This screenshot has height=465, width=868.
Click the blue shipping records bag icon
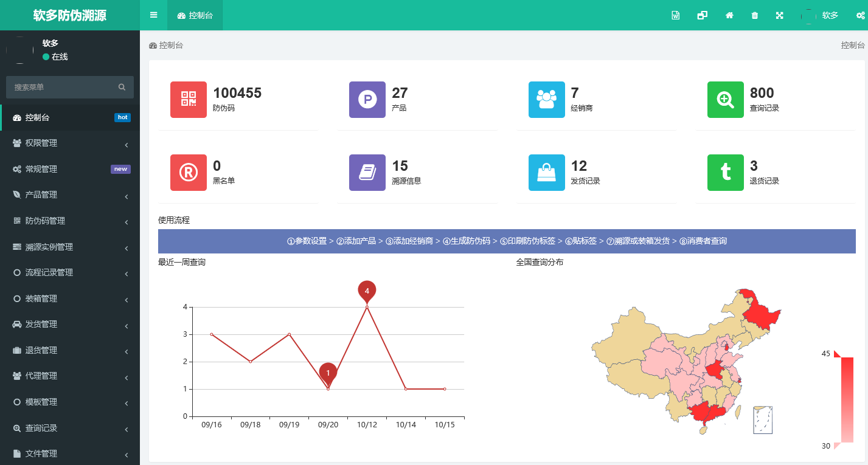click(546, 173)
